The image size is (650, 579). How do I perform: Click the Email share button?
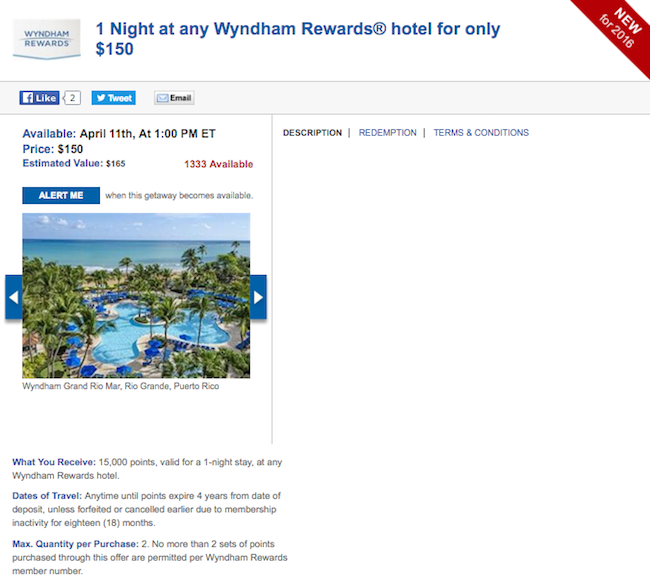(174, 98)
